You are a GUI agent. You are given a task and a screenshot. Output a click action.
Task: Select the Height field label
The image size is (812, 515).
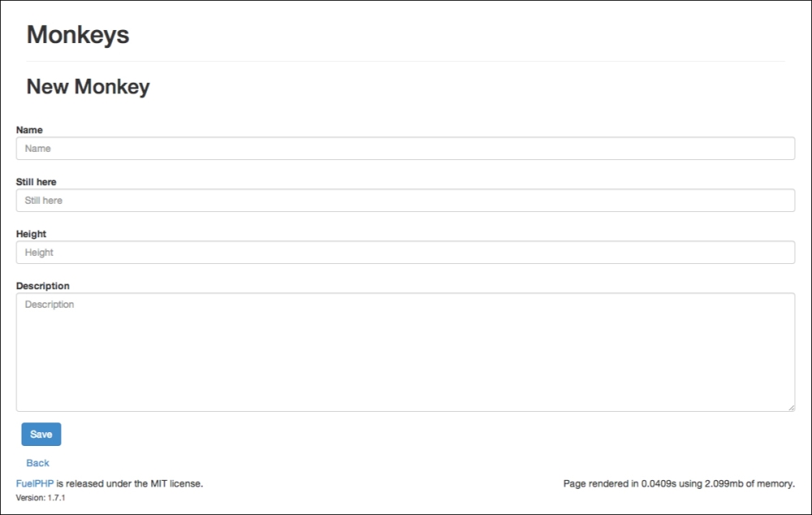(31, 234)
